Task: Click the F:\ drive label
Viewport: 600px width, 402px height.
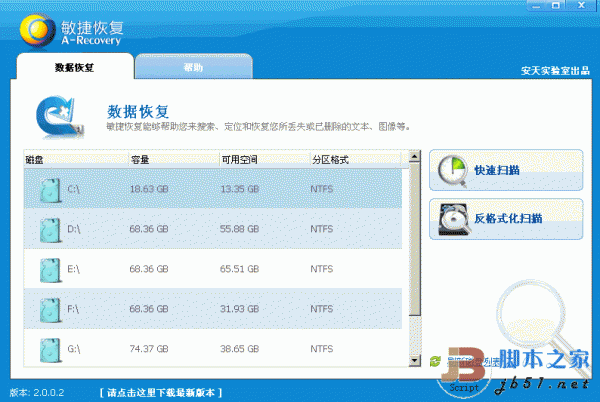Action: tap(73, 309)
